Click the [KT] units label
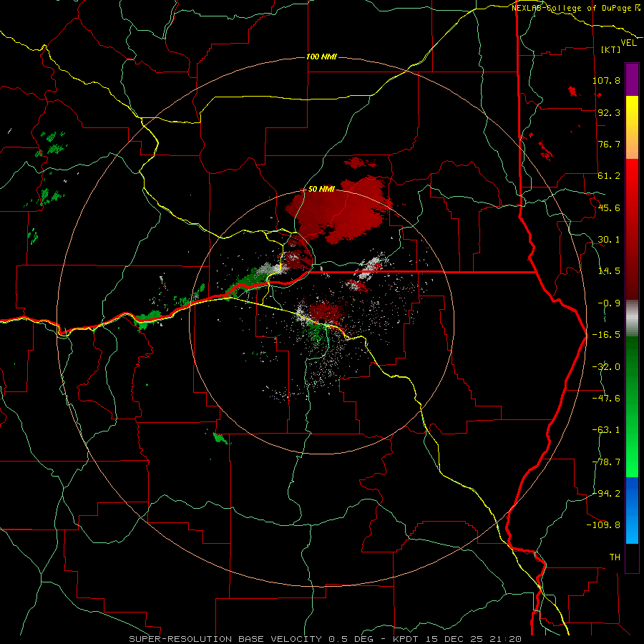 point(611,49)
